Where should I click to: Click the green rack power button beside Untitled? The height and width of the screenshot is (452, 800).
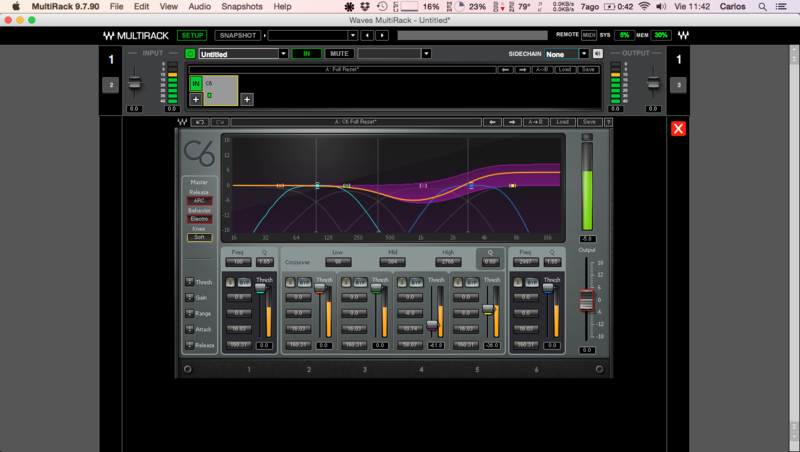[x=190, y=54]
